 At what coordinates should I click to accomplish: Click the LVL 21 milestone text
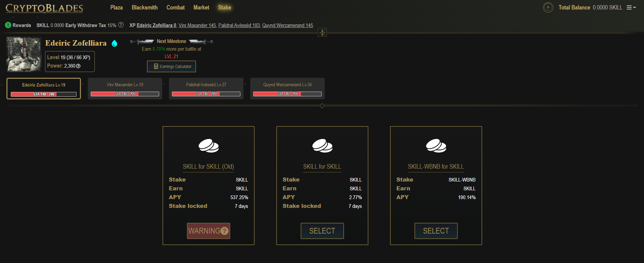(171, 56)
